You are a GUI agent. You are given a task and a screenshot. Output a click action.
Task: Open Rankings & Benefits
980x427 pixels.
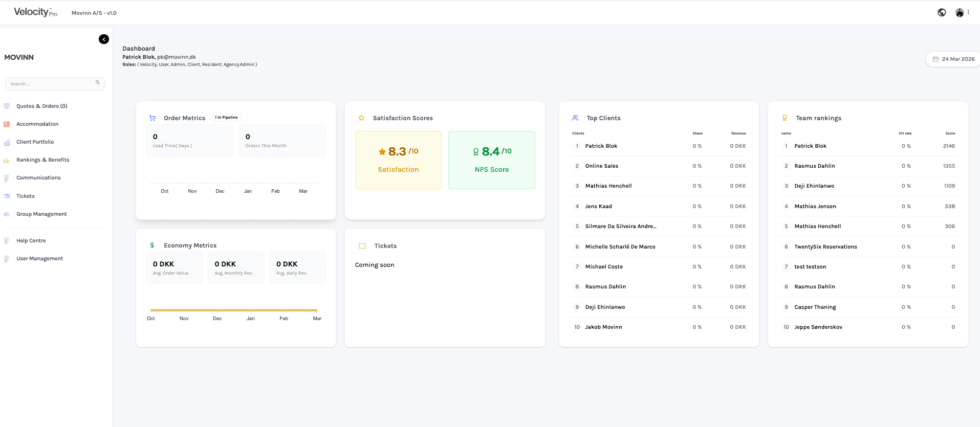pos(42,160)
